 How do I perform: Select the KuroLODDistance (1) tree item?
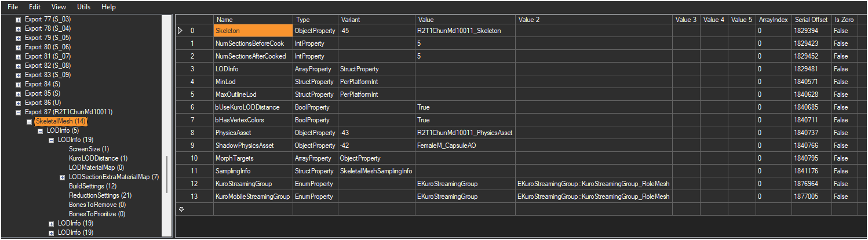coord(98,158)
